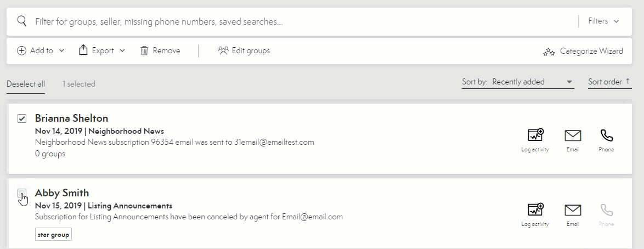The height and width of the screenshot is (249, 644).
Task: Open the Export dropdown menu
Action: coord(102,50)
